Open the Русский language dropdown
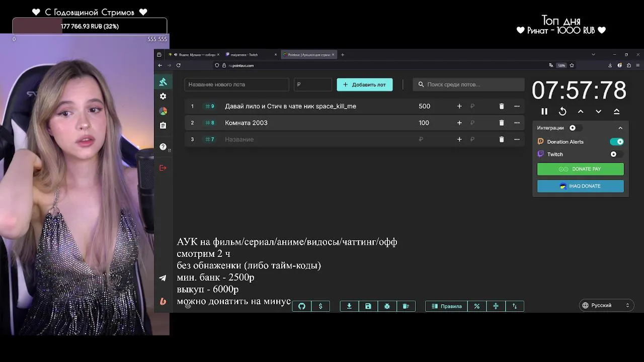This screenshot has height=362, width=644. click(x=606, y=305)
